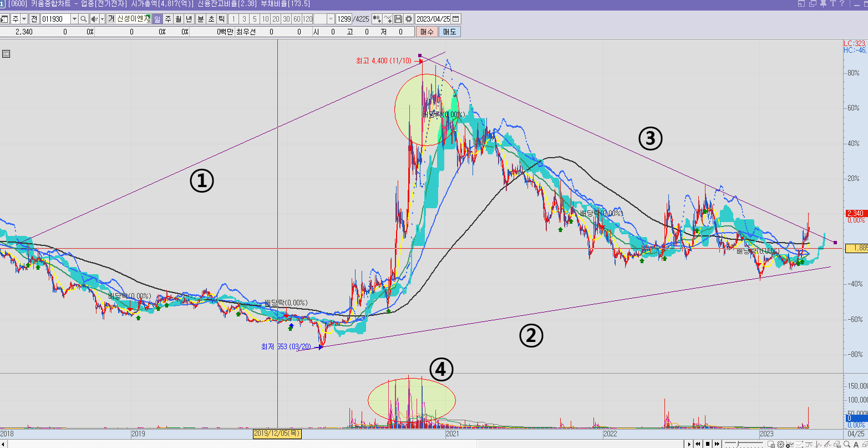This screenshot has height=448, width=868.
Task: Open the speaker options dropdown arrow
Action: click(x=102, y=19)
